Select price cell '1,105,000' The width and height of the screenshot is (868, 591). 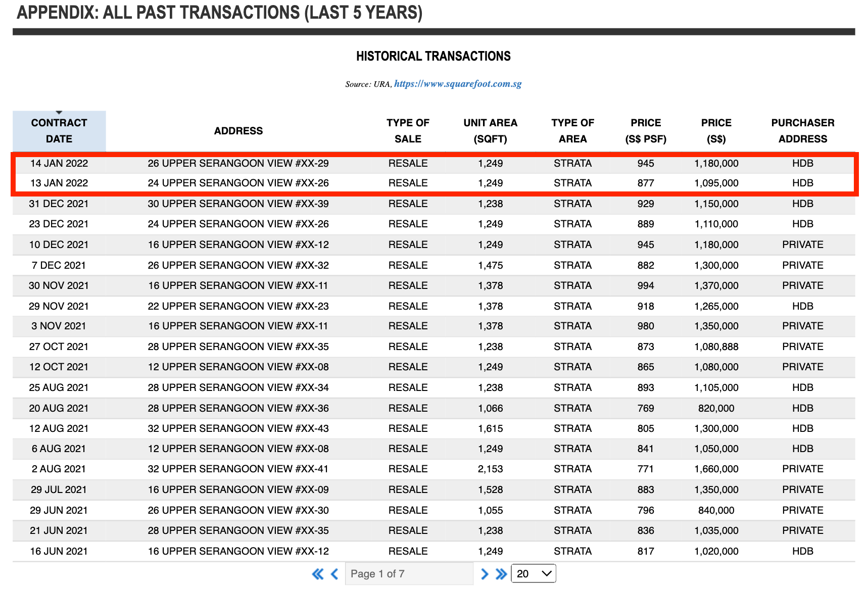716,387
